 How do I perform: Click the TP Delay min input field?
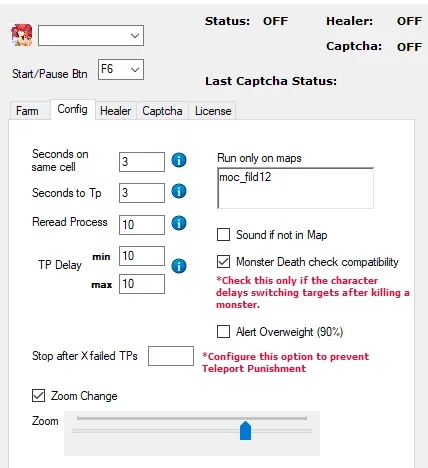(142, 256)
